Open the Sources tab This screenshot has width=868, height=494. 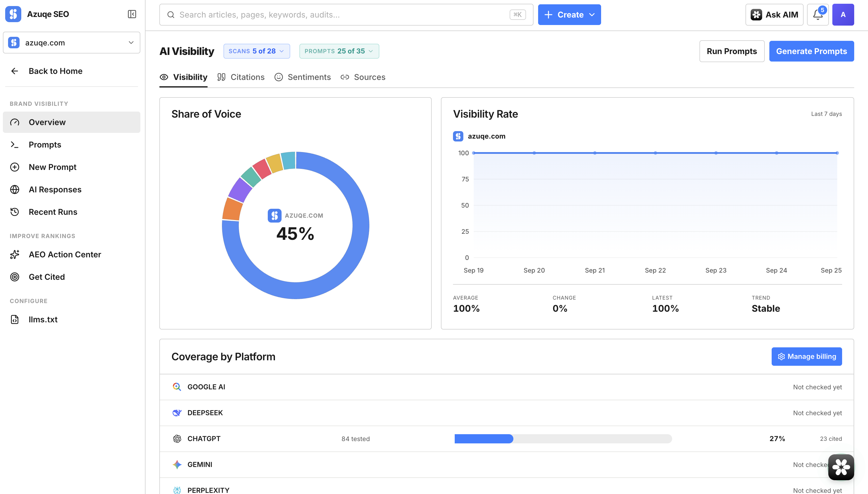(363, 77)
